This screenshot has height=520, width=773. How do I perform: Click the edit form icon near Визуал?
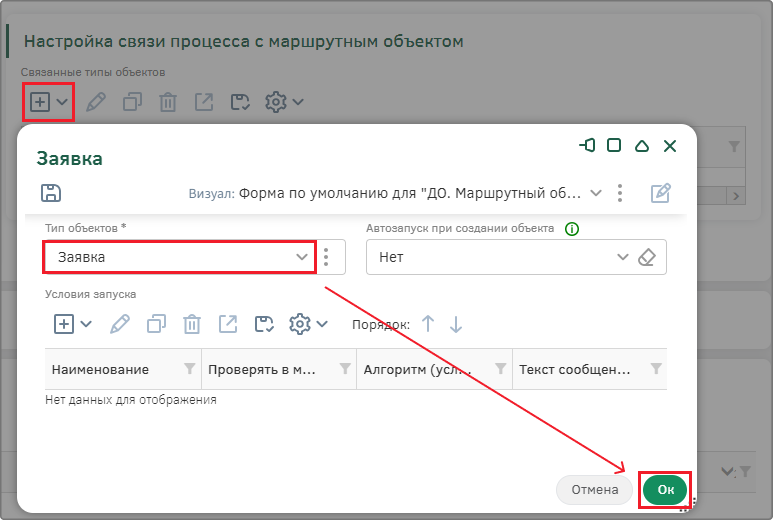(661, 193)
